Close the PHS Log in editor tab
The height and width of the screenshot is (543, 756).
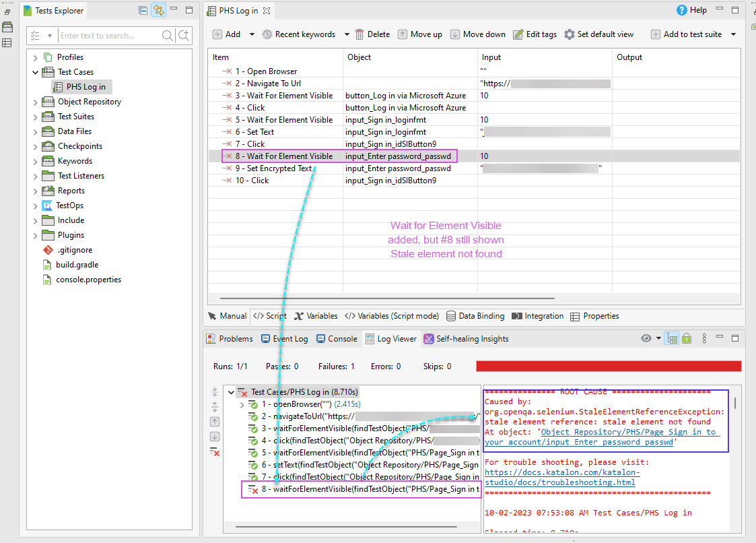(267, 11)
